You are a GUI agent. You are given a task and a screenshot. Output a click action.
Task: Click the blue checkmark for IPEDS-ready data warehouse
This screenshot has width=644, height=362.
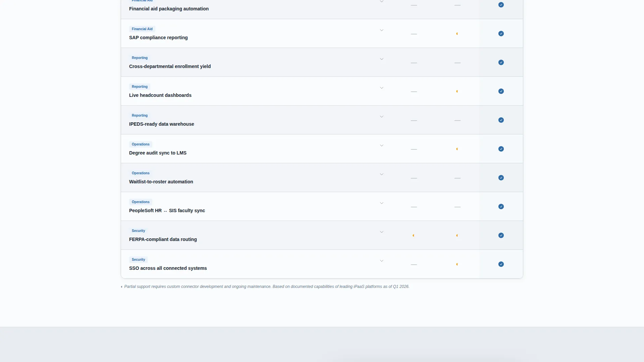(x=501, y=120)
